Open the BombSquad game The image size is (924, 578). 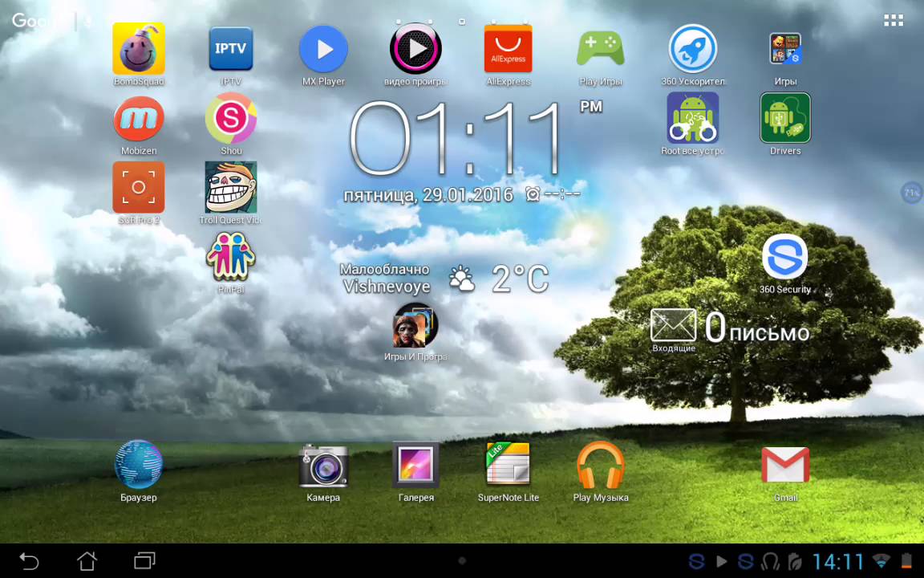coord(139,48)
